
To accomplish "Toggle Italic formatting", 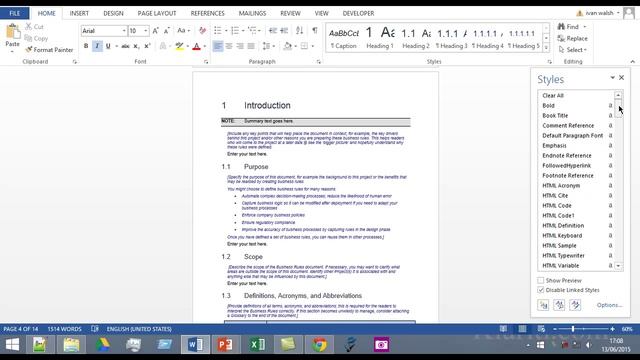I will coord(97,46).
